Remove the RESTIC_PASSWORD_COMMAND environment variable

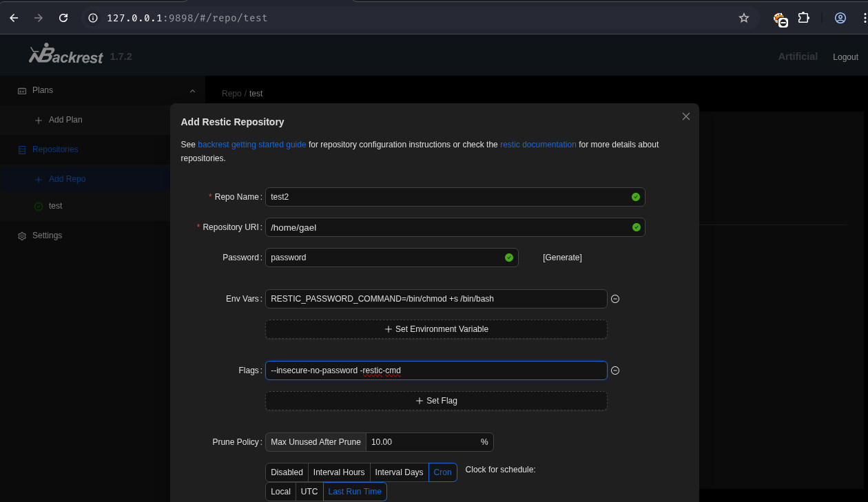615,299
